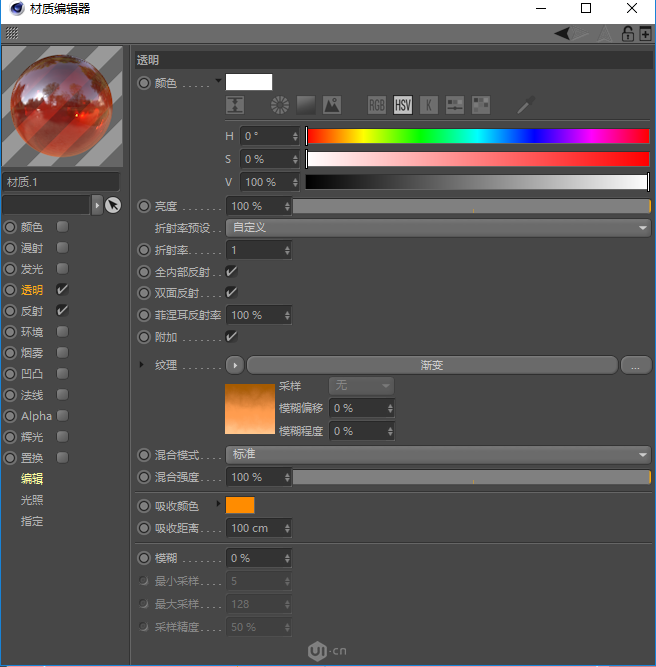Click the 混合强度 slider
The image size is (656, 667).
472,477
